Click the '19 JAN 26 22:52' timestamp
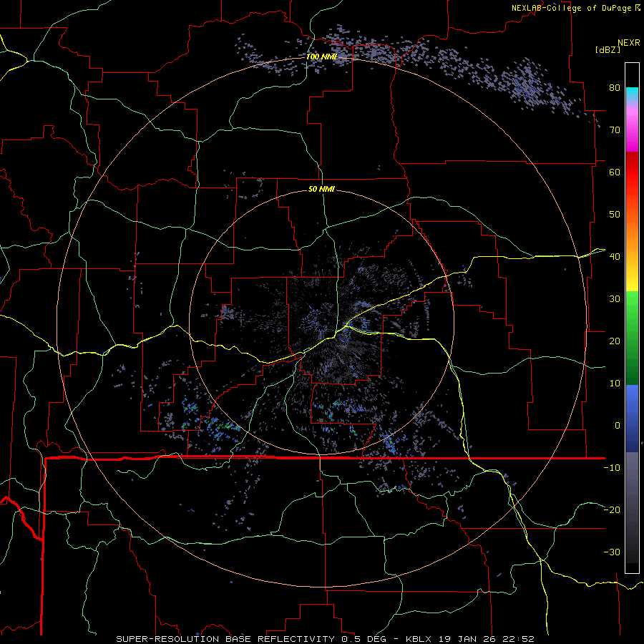This screenshot has height=644, width=644. 487,639
